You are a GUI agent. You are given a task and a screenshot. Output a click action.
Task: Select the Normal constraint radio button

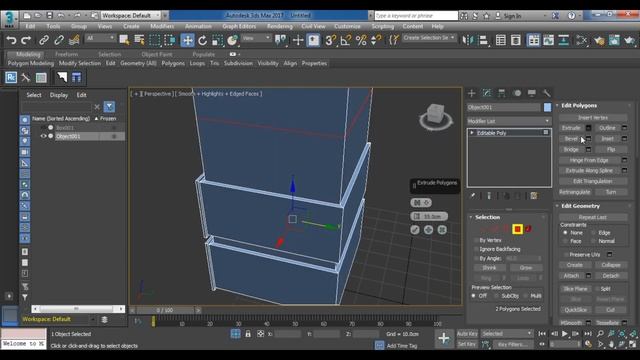pyautogui.click(x=593, y=241)
